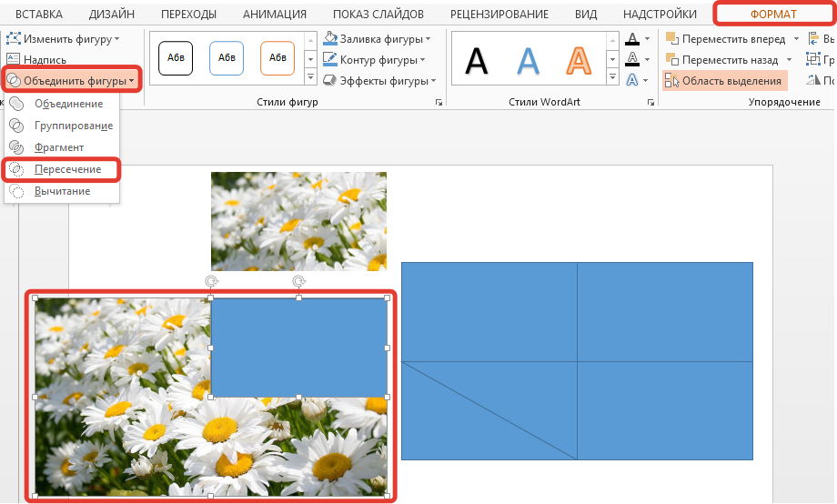Switch to the АНИМАЦИЯ ribbon tab
This screenshot has height=504, width=837.
point(275,15)
